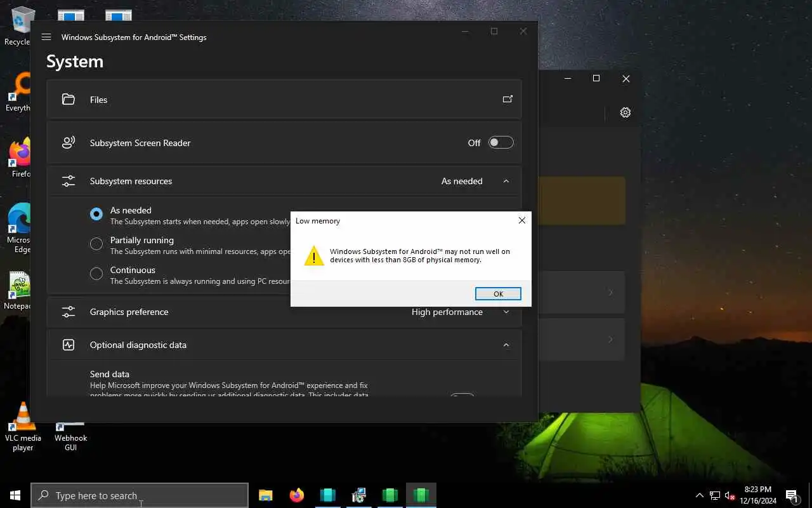
Task: Minimize the background window
Action: (568, 78)
